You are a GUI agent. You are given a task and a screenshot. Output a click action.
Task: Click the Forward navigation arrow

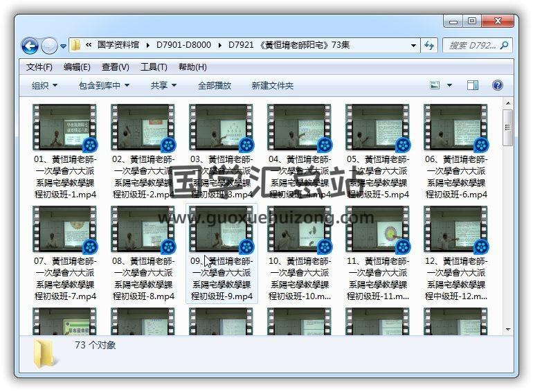tap(49, 46)
